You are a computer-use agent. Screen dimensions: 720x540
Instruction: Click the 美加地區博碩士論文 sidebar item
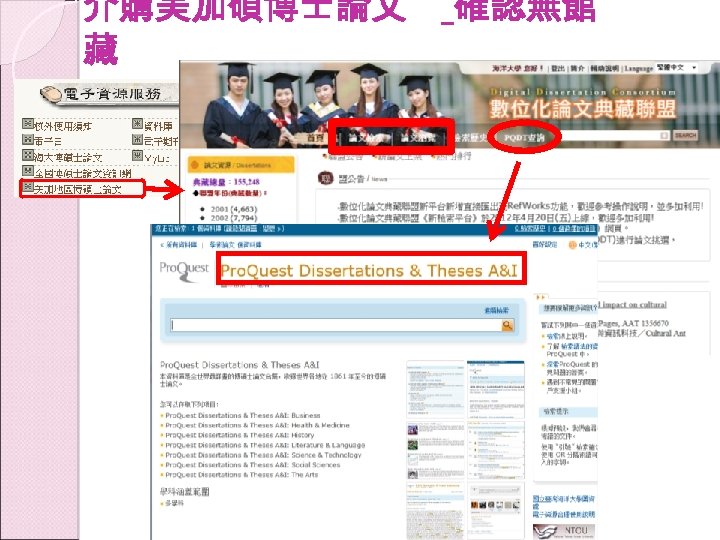(x=78, y=189)
